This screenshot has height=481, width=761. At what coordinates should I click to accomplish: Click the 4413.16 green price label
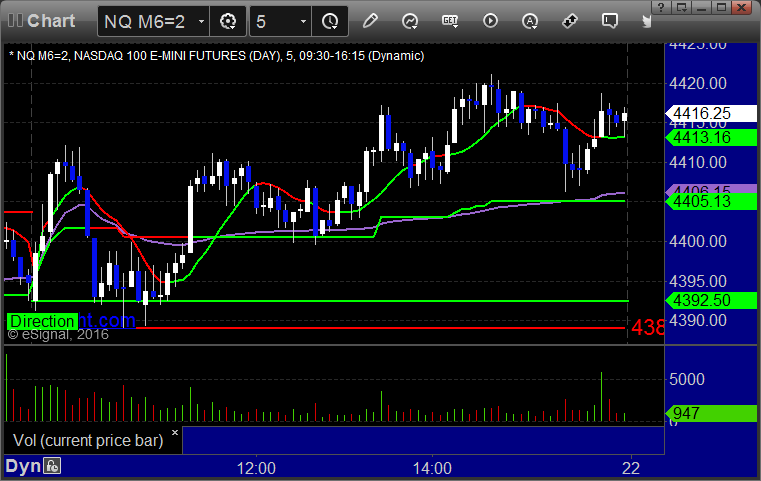pyautogui.click(x=711, y=138)
